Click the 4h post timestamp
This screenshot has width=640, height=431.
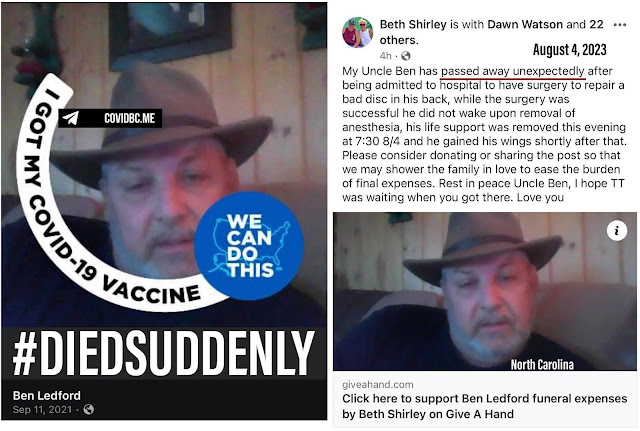[385, 56]
